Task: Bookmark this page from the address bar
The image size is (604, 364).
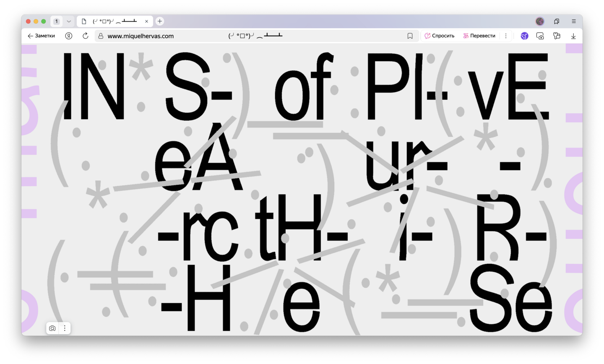Action: [410, 36]
